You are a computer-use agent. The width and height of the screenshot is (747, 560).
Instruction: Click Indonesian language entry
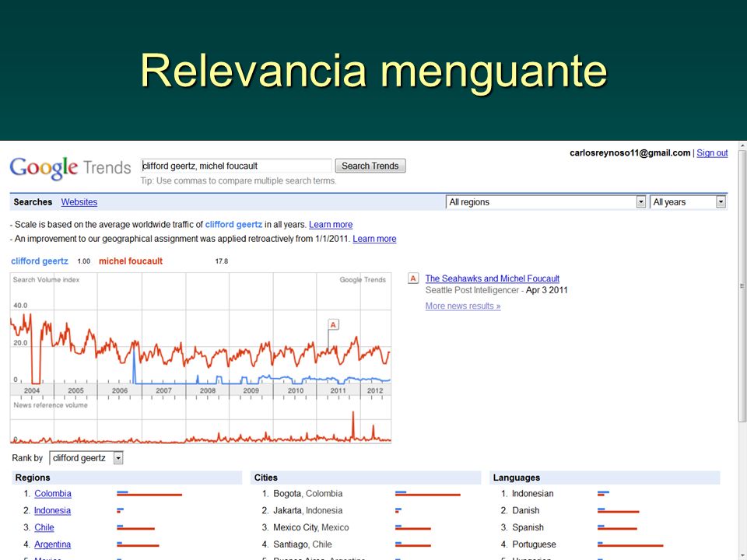(532, 493)
